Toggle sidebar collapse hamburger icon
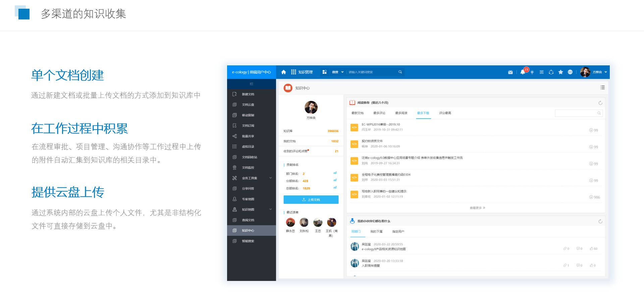644x293 pixels. (x=251, y=84)
